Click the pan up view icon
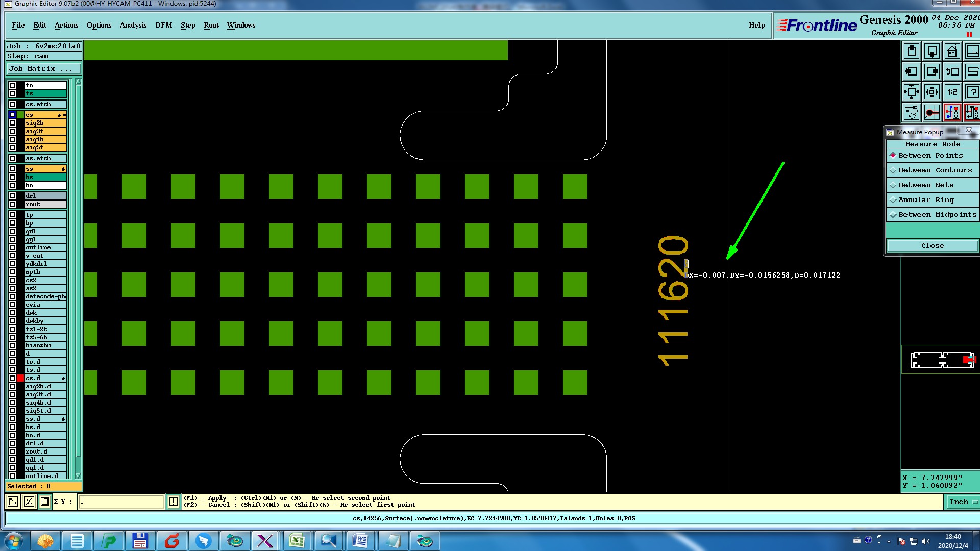The width and height of the screenshot is (980, 551). point(912,52)
